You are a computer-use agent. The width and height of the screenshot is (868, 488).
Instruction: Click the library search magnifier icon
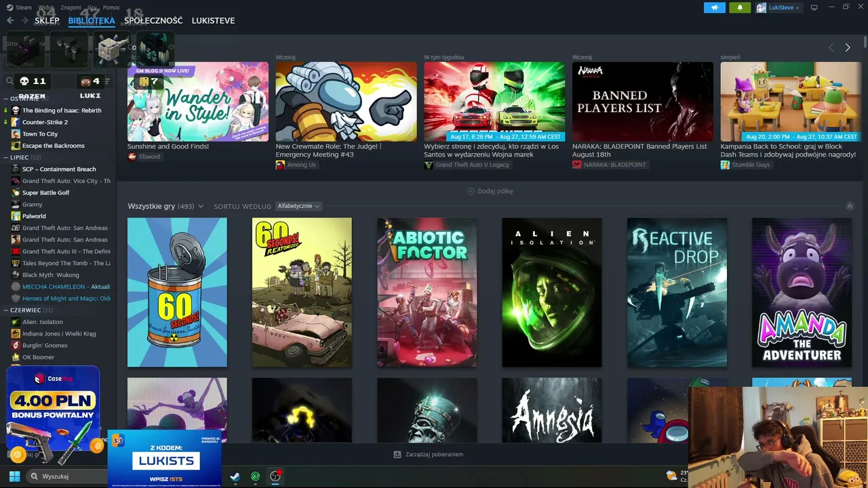coord(10,81)
